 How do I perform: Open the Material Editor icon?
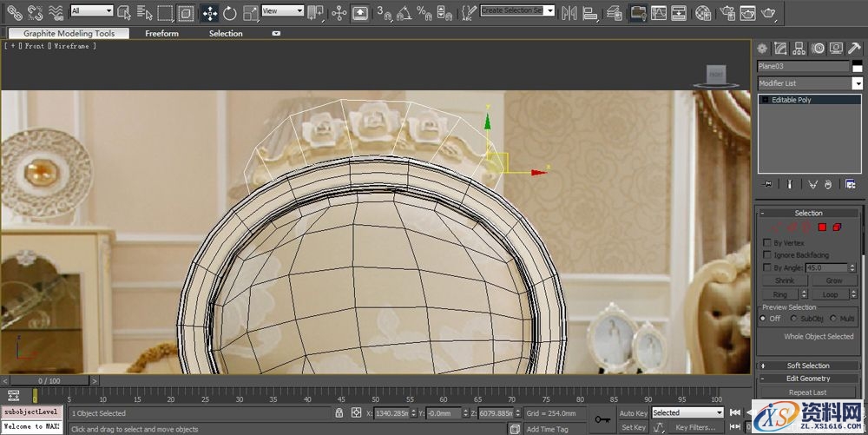[x=703, y=12]
